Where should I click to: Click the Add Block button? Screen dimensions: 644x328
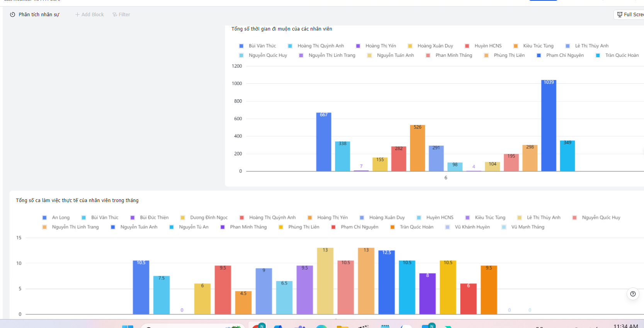click(x=90, y=15)
